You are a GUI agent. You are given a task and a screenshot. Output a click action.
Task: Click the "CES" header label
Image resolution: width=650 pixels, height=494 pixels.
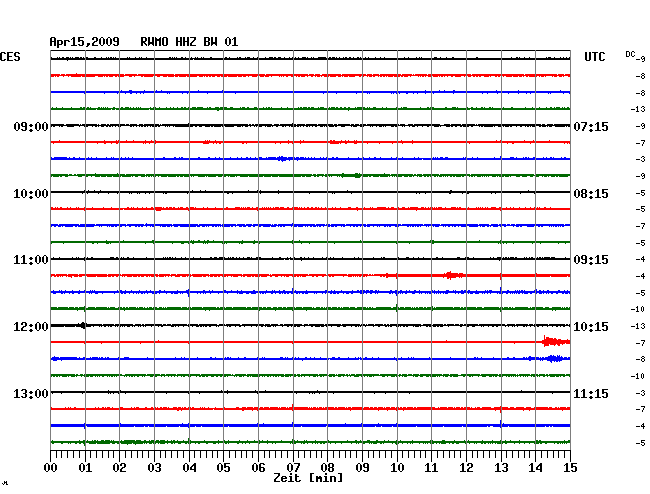[10, 57]
